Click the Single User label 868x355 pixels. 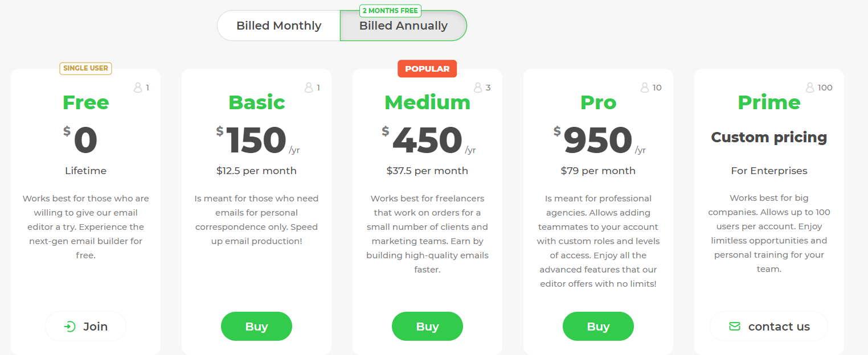(85, 68)
